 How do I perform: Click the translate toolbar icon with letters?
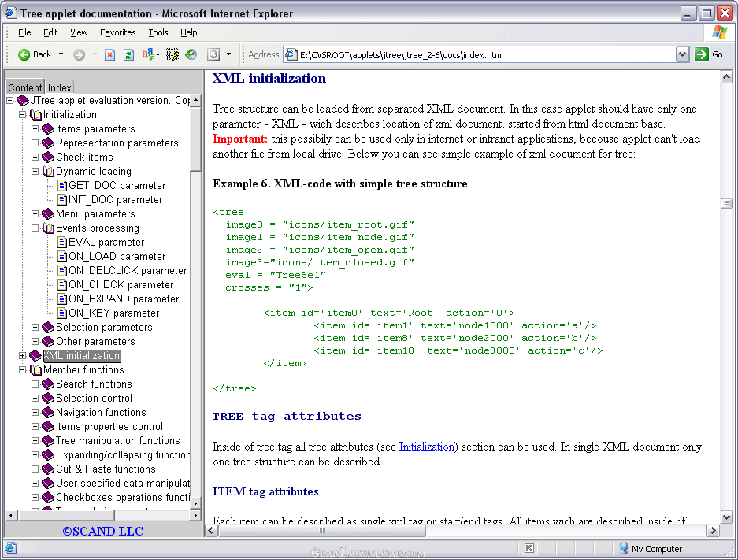pyautogui.click(x=148, y=54)
